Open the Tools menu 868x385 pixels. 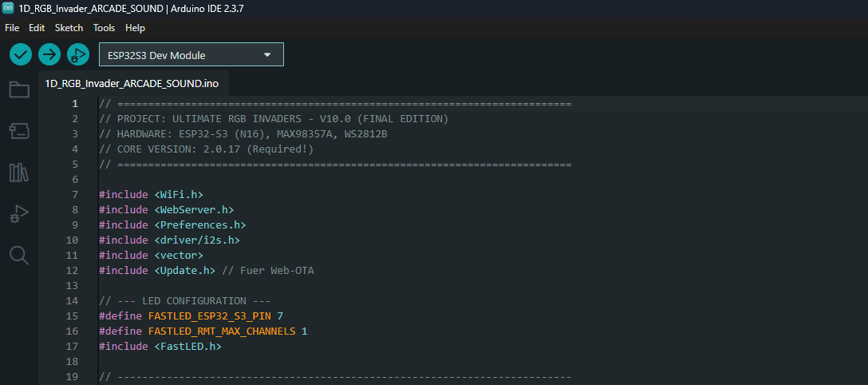104,28
